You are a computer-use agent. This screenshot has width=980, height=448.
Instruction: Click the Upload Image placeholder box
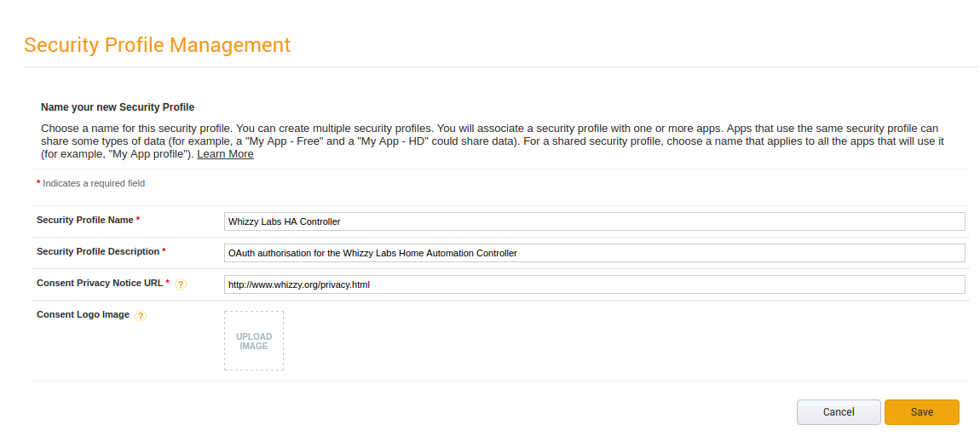(254, 341)
